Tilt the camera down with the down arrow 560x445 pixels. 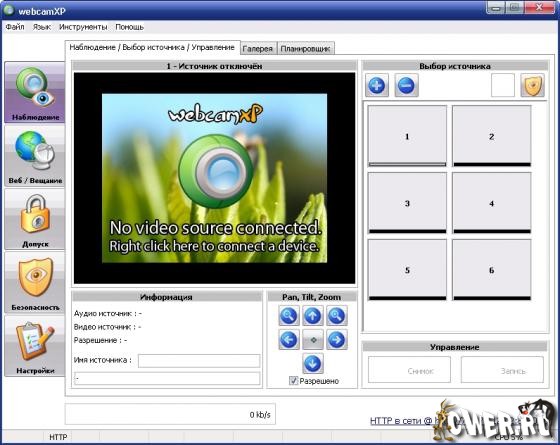tap(313, 364)
